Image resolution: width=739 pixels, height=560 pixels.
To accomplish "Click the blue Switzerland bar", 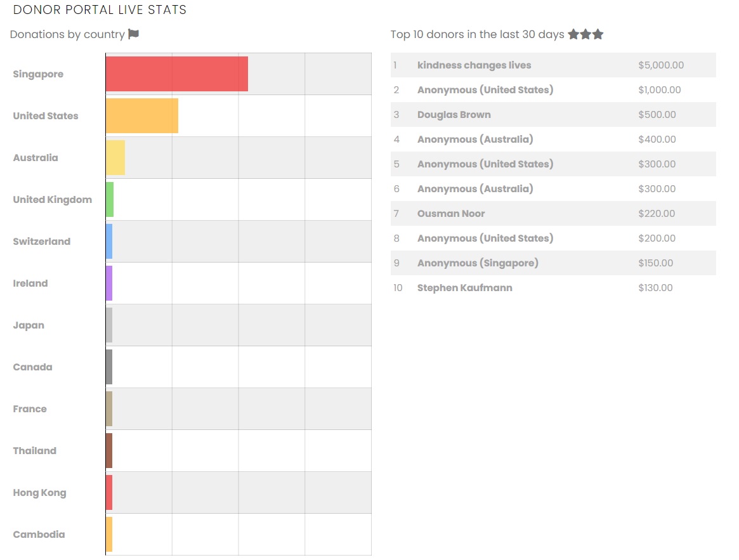I will coord(109,242).
